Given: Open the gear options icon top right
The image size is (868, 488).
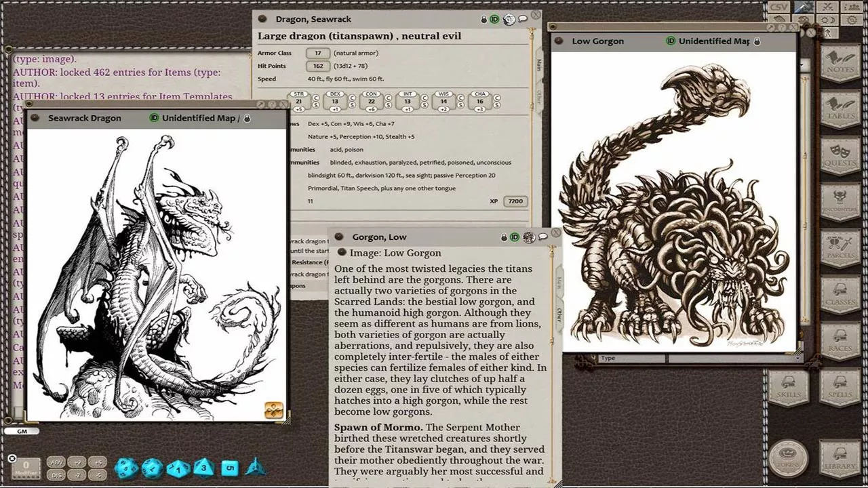Looking at the screenshot, I should click(x=851, y=20).
